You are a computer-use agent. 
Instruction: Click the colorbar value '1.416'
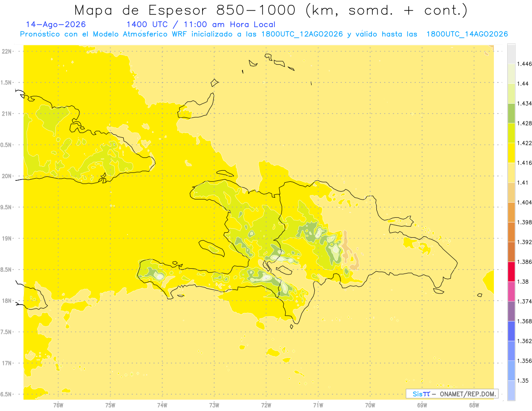point(524,163)
